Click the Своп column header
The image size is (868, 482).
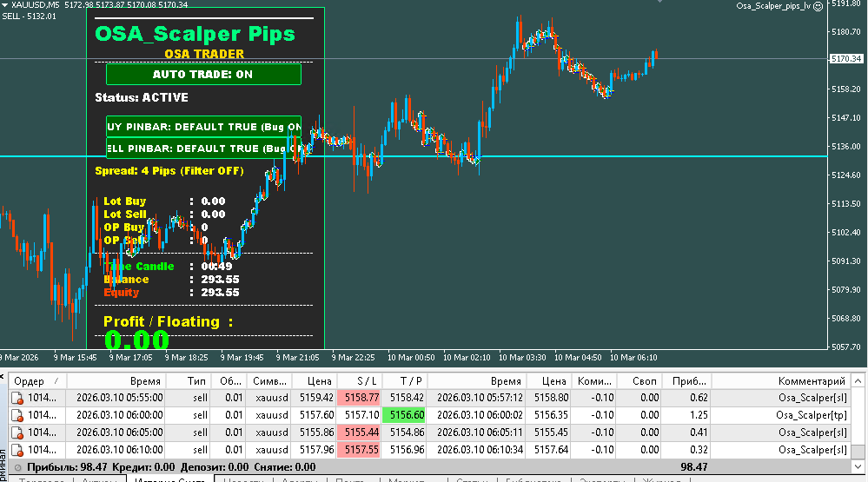click(639, 381)
